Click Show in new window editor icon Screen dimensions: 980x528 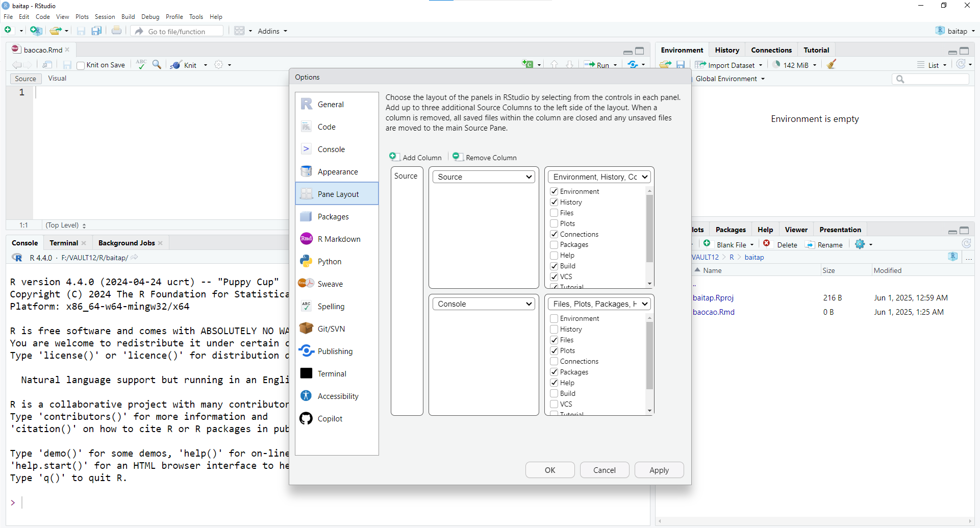[x=47, y=64]
